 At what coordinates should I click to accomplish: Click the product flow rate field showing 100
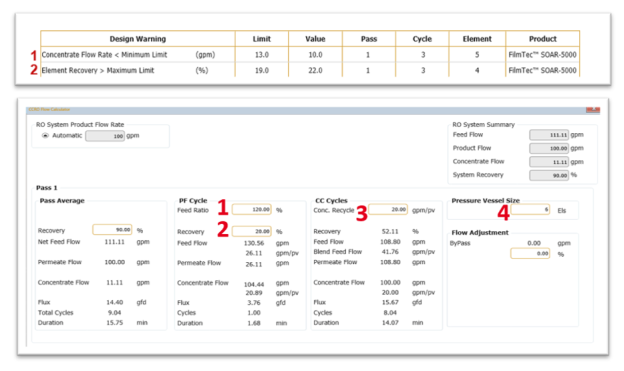(105, 136)
